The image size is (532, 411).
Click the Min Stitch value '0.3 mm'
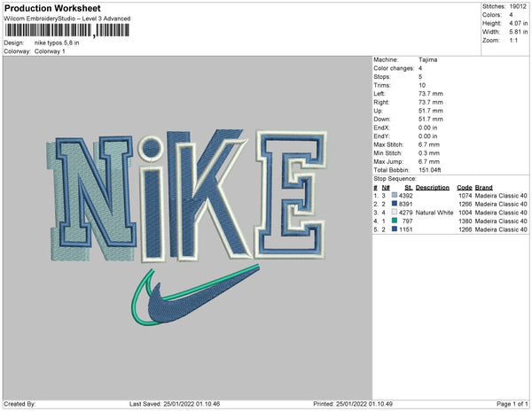428,153
